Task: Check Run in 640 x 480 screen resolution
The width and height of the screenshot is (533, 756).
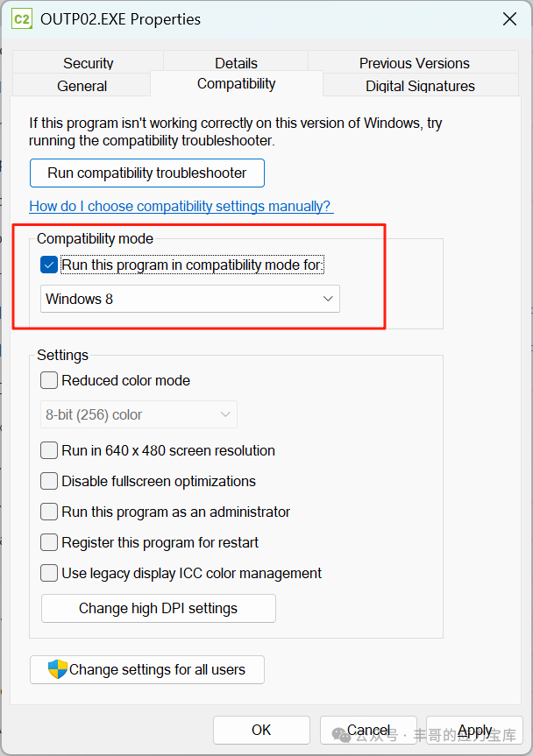Action: coord(49,450)
